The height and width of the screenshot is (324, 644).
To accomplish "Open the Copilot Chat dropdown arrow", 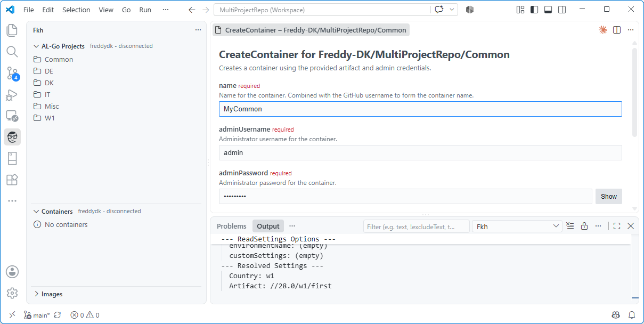I will tap(452, 10).
